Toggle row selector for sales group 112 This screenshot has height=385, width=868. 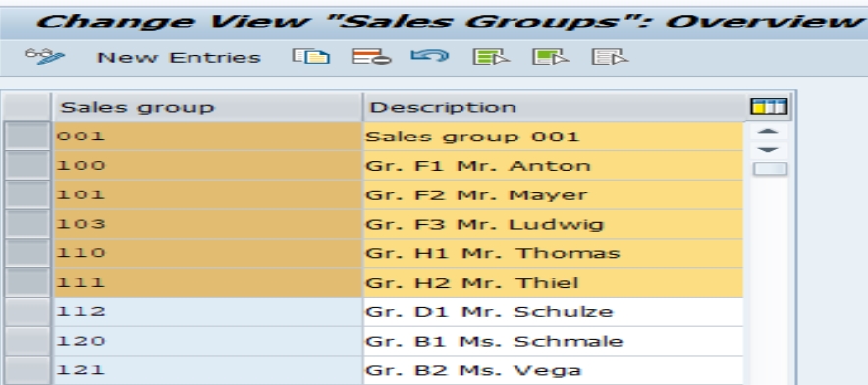coord(27,312)
